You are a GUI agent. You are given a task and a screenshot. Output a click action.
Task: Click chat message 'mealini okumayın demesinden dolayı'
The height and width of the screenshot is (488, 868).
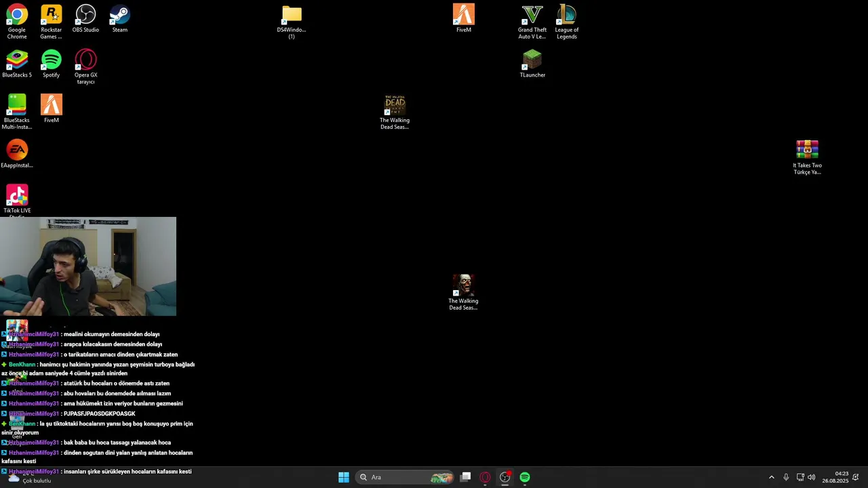point(111,334)
